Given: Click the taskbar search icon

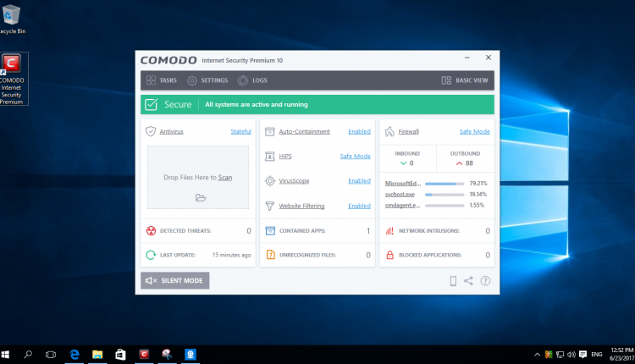Looking at the screenshot, I should point(28,355).
